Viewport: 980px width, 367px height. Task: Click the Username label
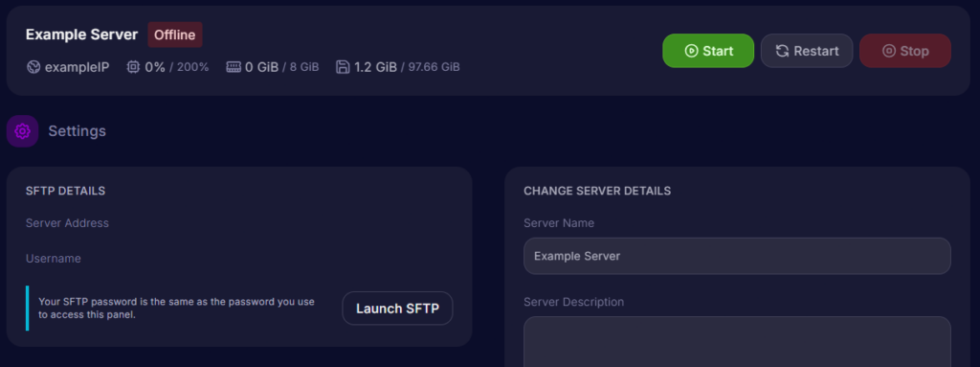[54, 258]
